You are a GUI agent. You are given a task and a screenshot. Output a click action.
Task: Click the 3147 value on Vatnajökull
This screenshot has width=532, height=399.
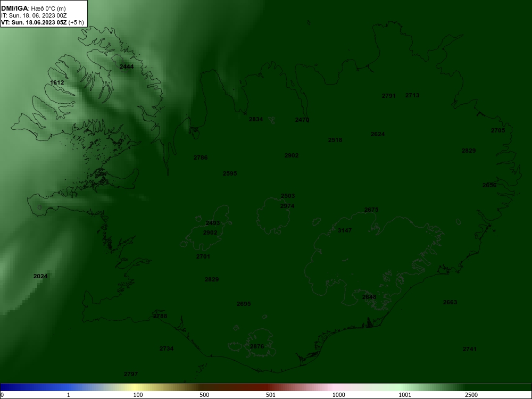tap(345, 231)
